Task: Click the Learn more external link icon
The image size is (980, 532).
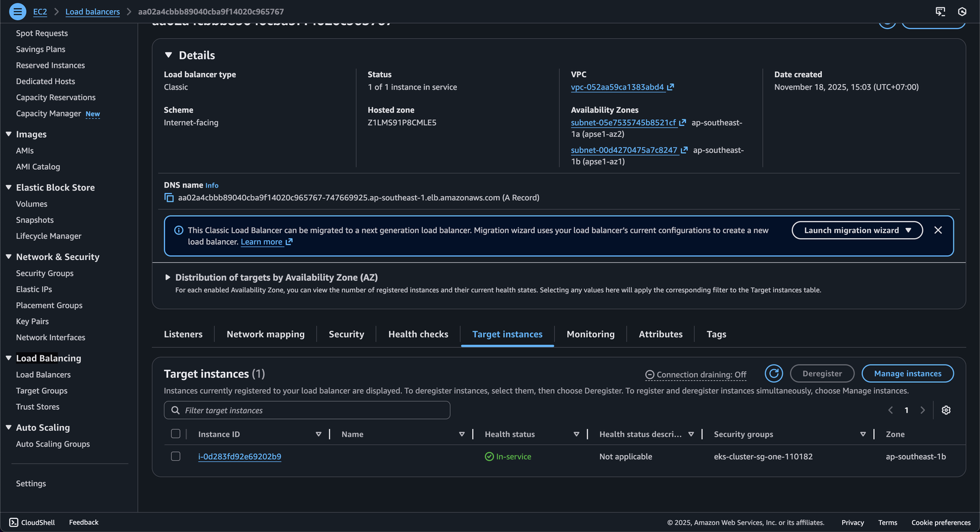Action: pos(289,242)
